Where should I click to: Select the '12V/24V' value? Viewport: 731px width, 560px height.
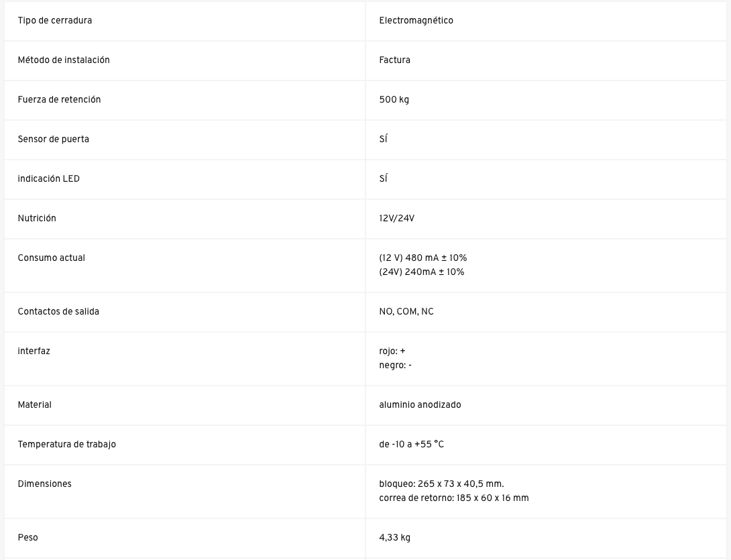pyautogui.click(x=396, y=219)
